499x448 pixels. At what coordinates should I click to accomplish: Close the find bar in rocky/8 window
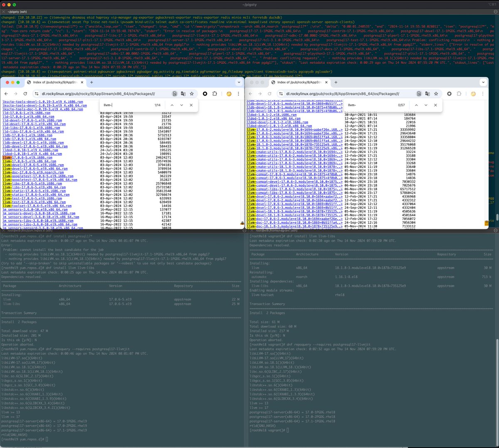[435, 105]
